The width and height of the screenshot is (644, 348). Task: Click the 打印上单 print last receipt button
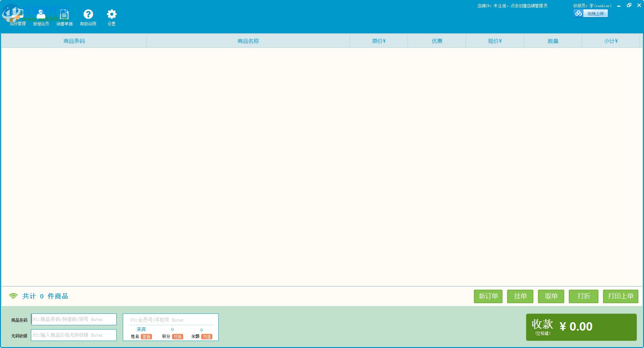coord(621,296)
